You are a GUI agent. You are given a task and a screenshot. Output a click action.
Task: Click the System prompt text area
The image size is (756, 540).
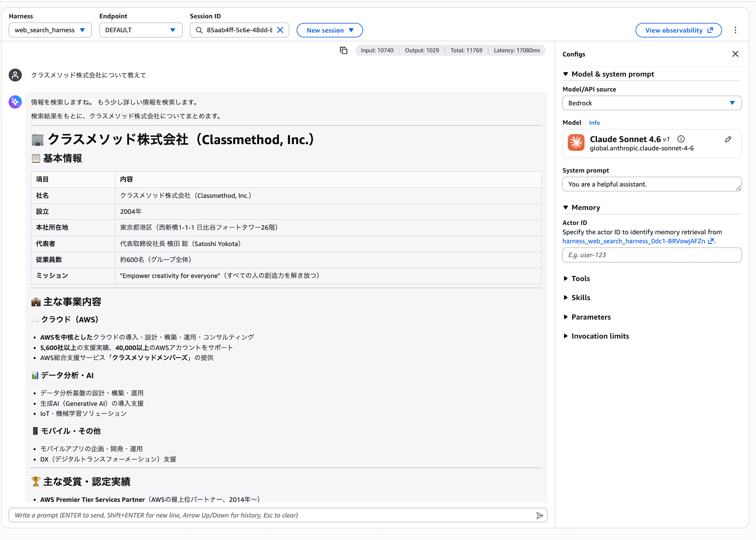(652, 184)
